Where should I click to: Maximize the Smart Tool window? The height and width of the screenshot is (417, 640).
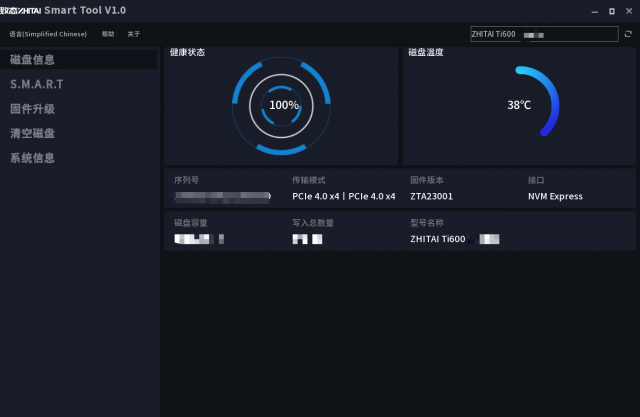(612, 11)
